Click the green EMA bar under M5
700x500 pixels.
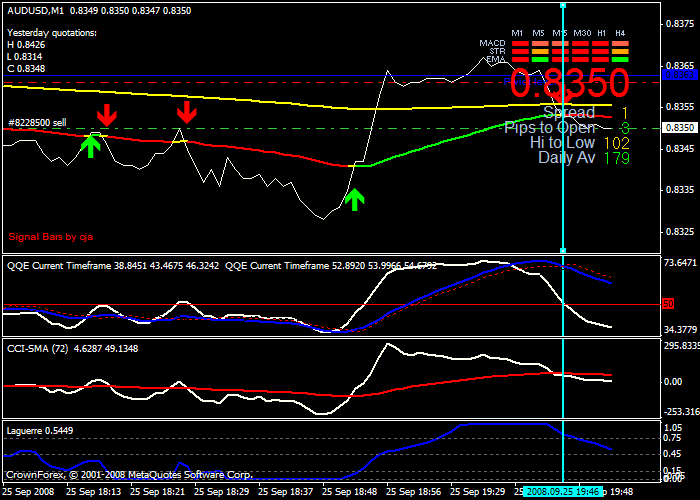coord(540,60)
